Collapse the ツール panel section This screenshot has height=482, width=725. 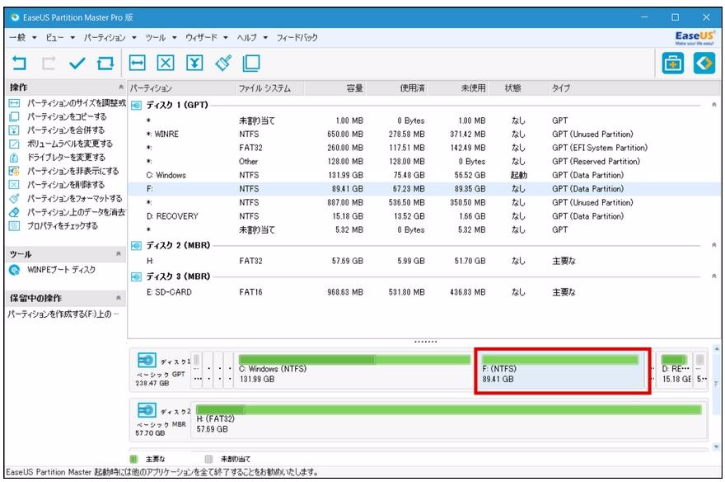click(x=118, y=254)
